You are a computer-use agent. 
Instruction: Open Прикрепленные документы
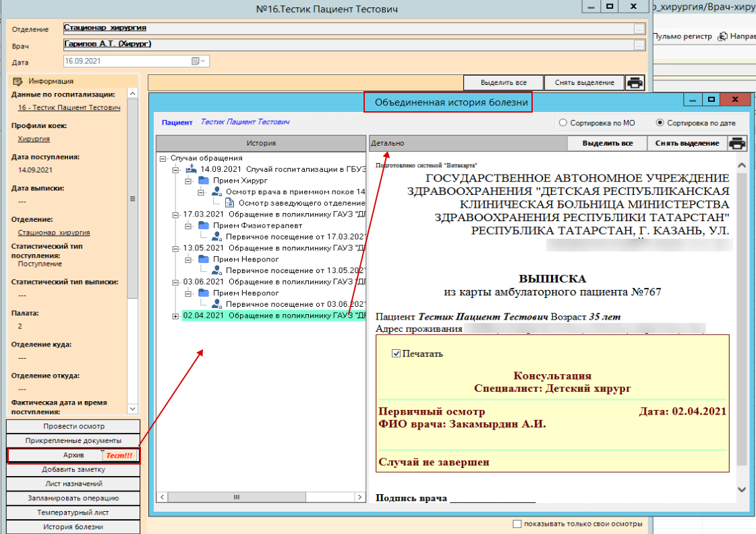point(74,440)
